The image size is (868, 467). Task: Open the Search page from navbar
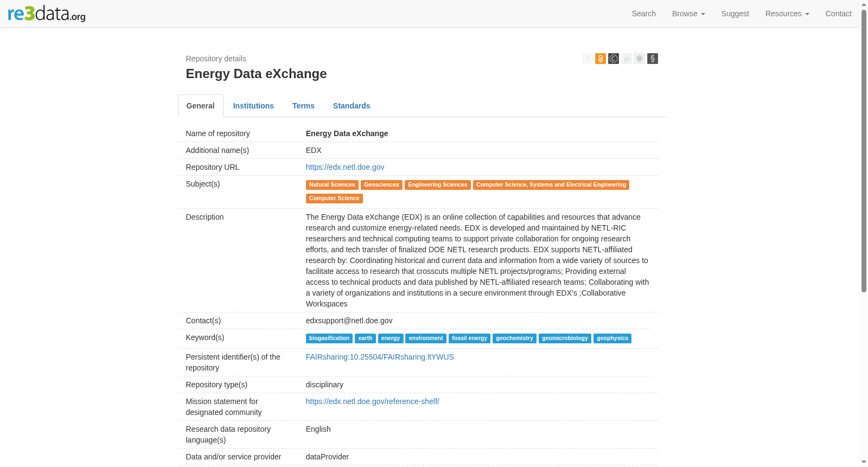click(x=643, y=14)
